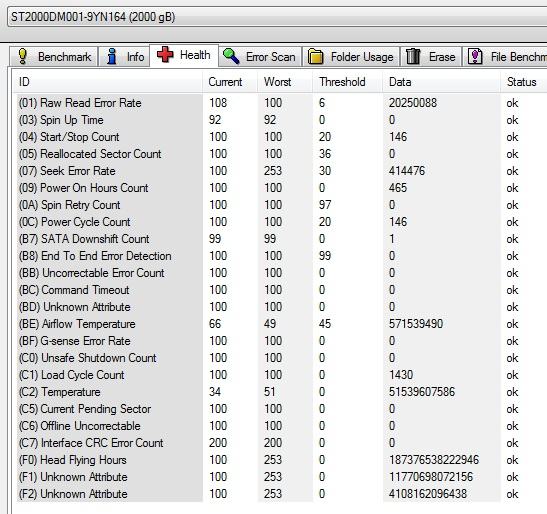Click the blue Info icon
This screenshot has height=514, width=547.
tap(112, 56)
